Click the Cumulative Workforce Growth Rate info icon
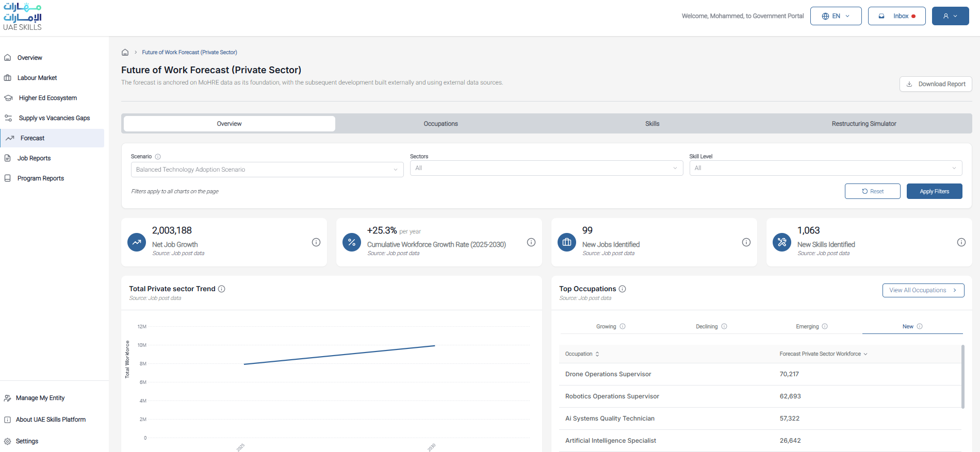Viewport: 980px width, 452px height. (531, 242)
